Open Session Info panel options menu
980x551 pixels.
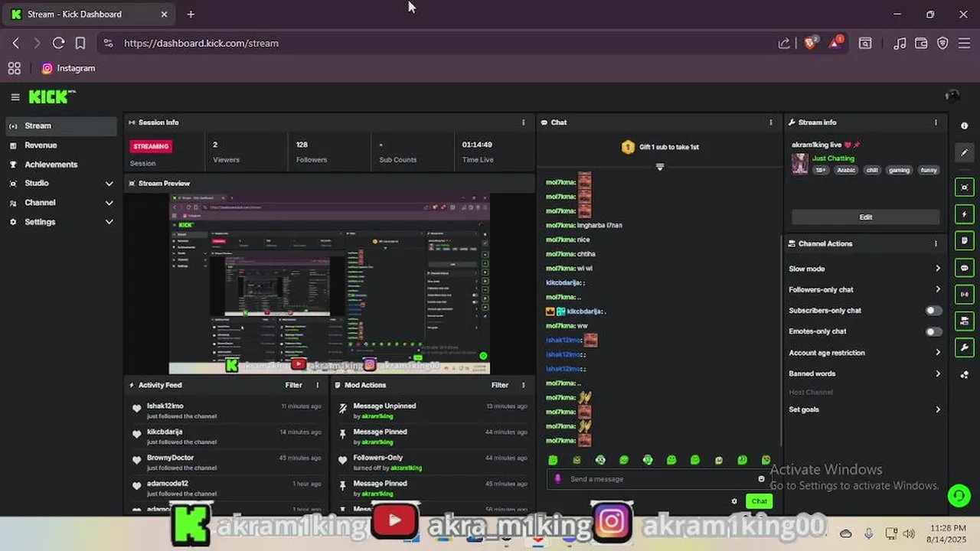tap(524, 122)
